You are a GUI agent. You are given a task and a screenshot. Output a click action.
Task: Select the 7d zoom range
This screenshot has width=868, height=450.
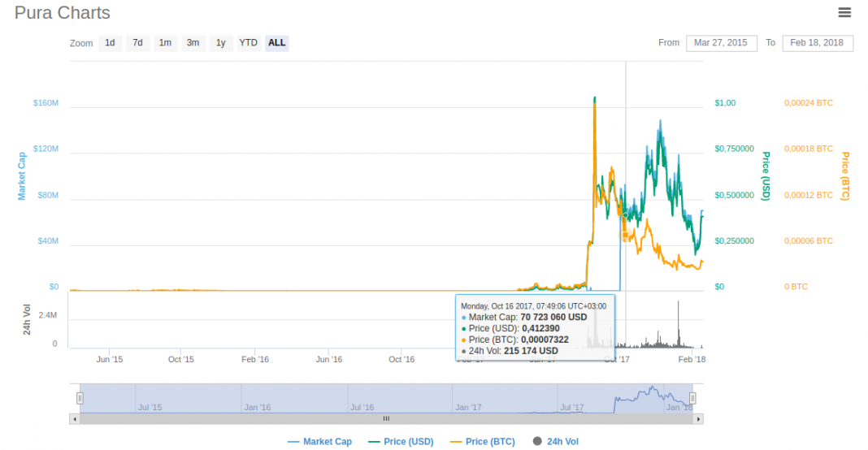(138, 42)
